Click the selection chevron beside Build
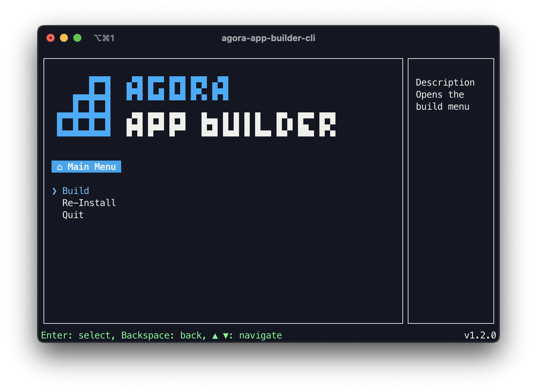Screen dimensions: 537x392 coord(54,191)
